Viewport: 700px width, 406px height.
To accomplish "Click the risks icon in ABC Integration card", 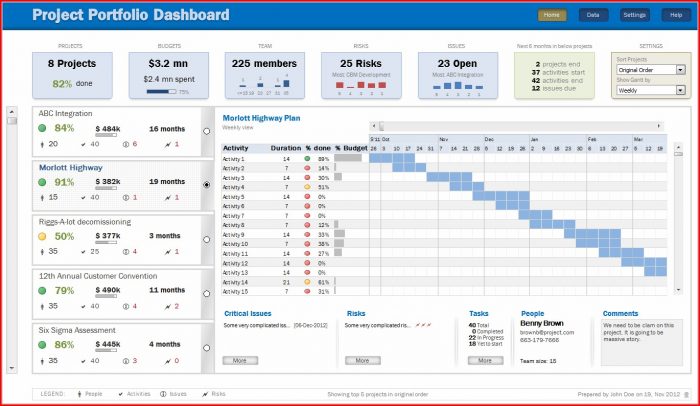I will (x=168, y=144).
